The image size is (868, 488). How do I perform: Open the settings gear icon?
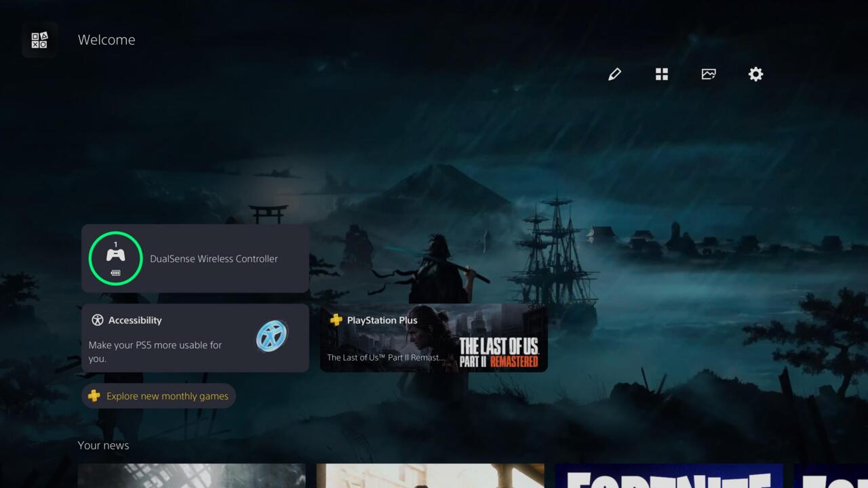tap(755, 75)
